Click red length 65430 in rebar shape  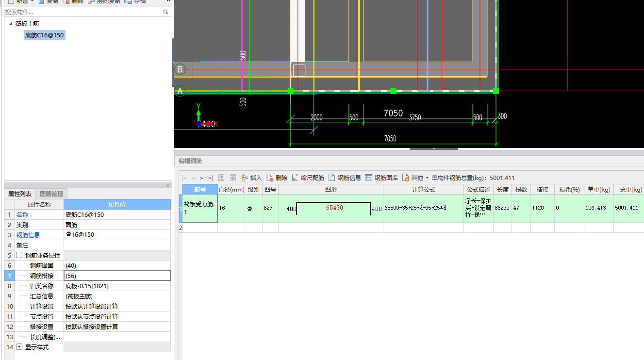point(334,207)
